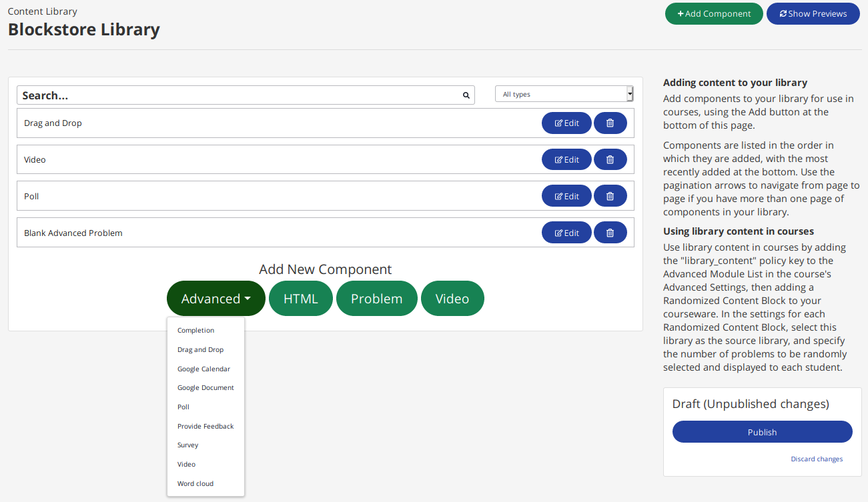Image resolution: width=868 pixels, height=502 pixels.
Task: Choose Provide Feedback from Advanced menu
Action: (205, 426)
